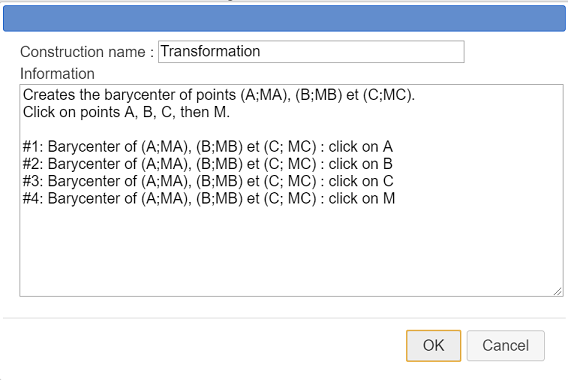Place cursor at end of the #2 "click on B" line

point(394,164)
